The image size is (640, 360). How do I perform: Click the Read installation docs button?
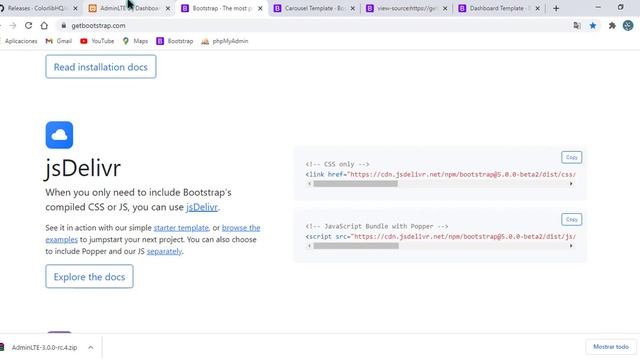[x=101, y=67]
